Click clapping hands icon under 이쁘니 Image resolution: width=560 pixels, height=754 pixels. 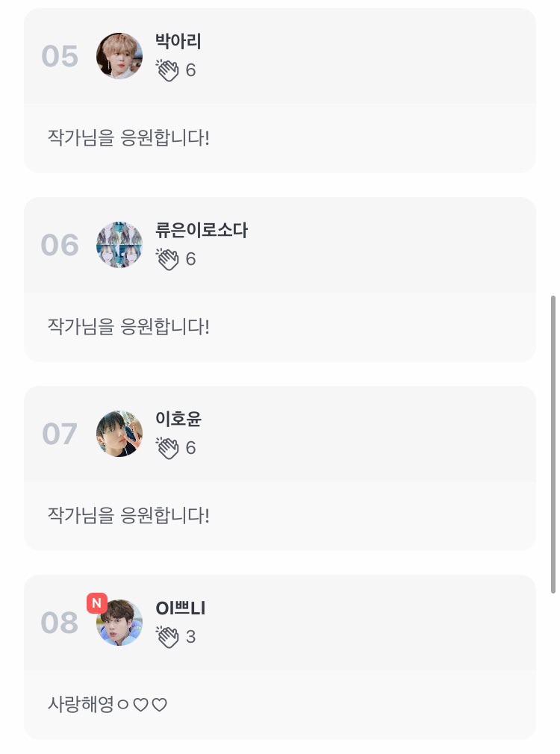click(x=168, y=637)
